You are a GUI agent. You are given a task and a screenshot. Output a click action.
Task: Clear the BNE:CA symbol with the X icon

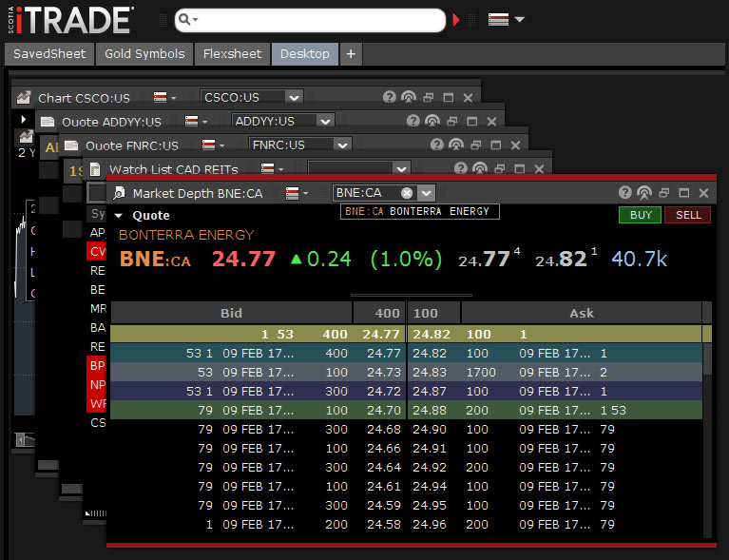pyautogui.click(x=407, y=192)
